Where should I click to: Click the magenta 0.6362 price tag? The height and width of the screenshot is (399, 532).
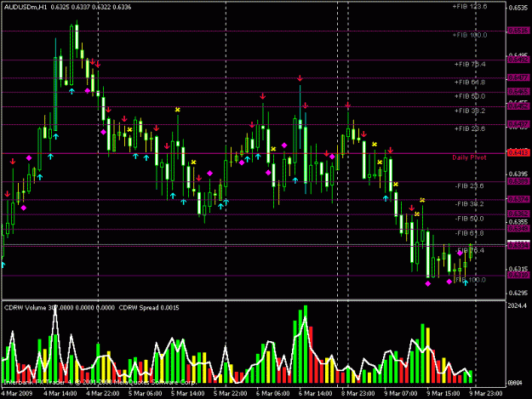coord(518,214)
